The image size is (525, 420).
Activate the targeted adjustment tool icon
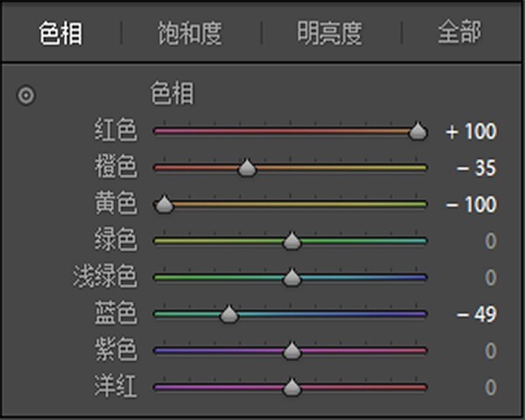pyautogui.click(x=25, y=95)
